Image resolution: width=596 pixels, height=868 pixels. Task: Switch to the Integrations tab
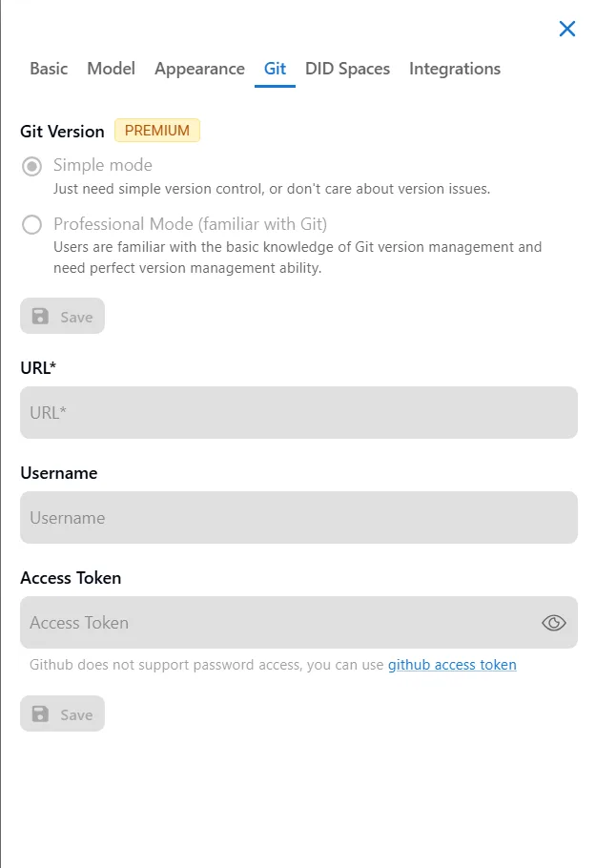[455, 69]
